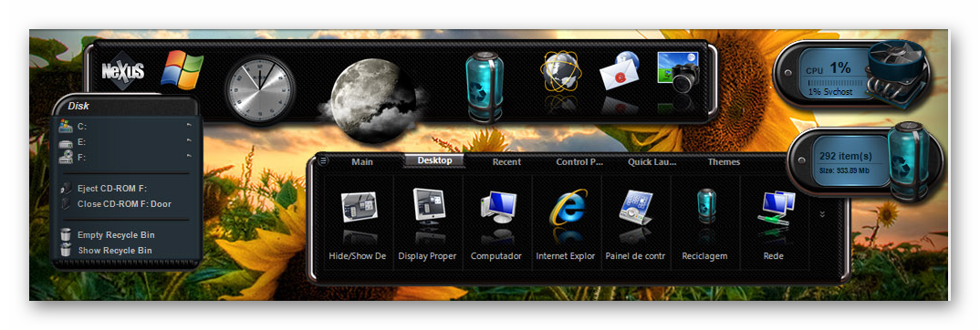
Task: Open the Control P... tab
Action: (x=579, y=162)
